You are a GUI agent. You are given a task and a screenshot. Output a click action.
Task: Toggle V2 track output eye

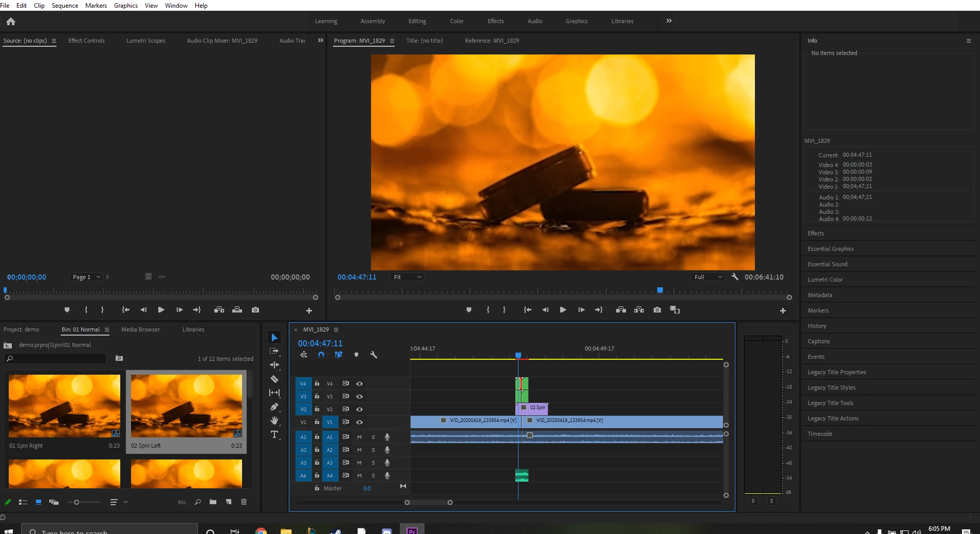pyautogui.click(x=360, y=409)
